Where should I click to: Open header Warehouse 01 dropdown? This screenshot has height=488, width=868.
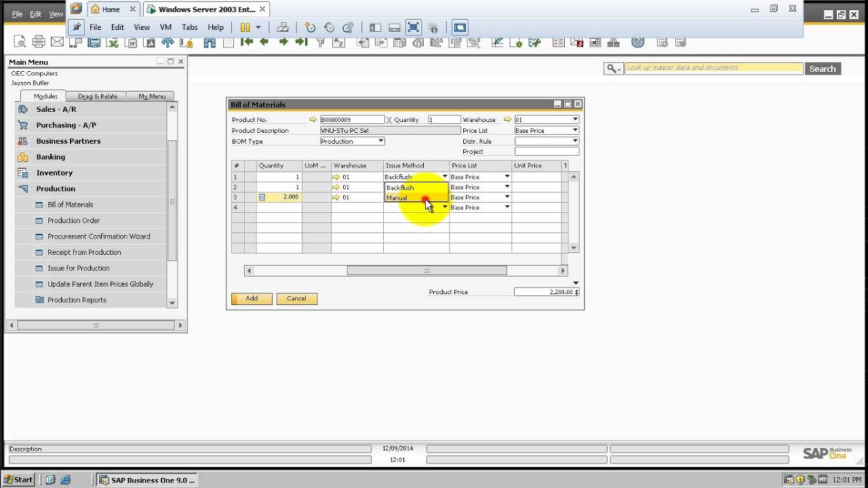[x=575, y=119]
